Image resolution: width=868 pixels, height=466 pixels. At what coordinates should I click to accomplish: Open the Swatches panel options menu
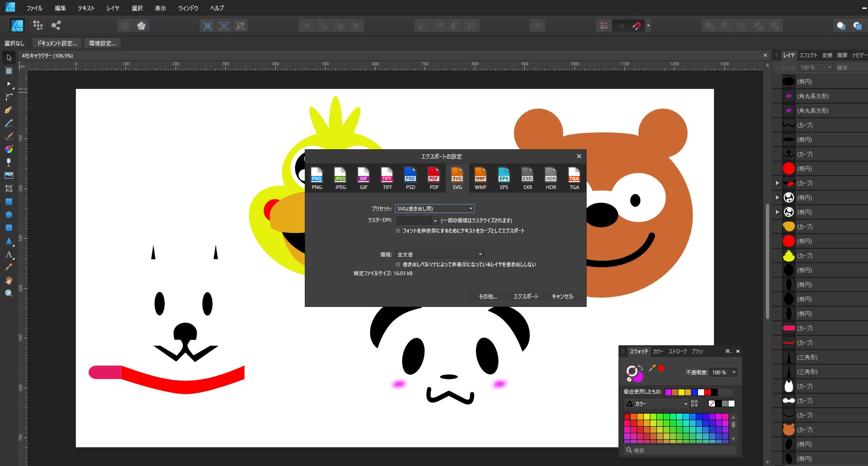click(x=728, y=351)
